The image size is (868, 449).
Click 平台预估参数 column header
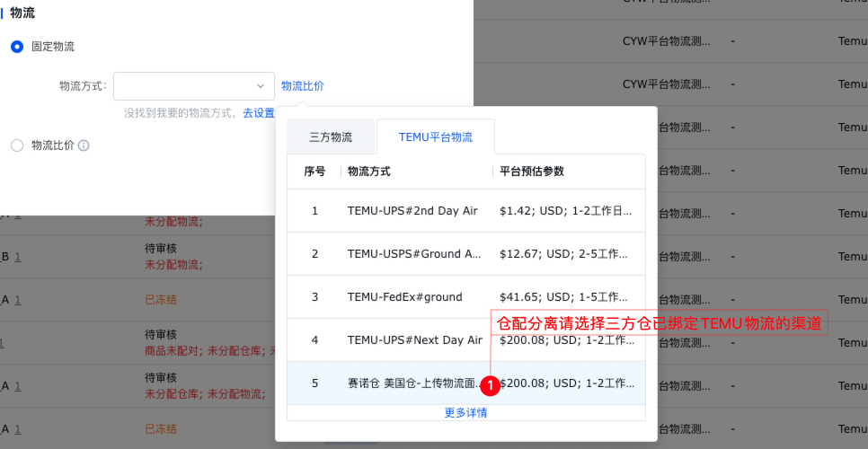[532, 172]
